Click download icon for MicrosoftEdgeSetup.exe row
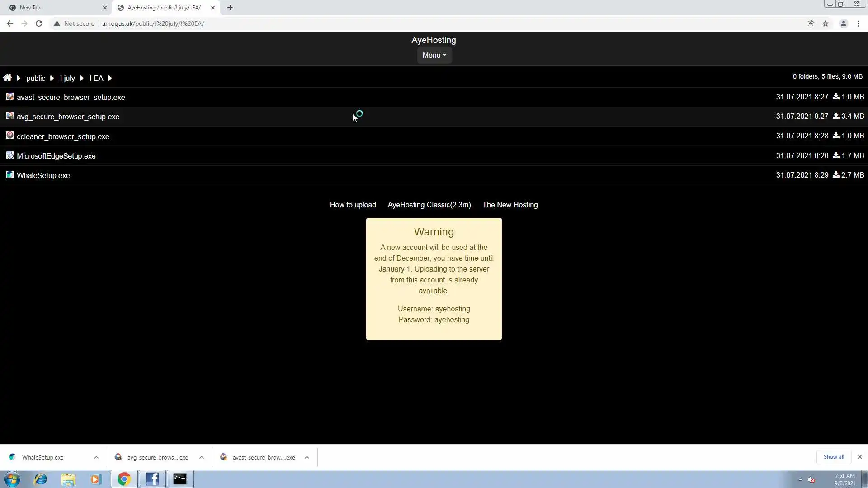This screenshot has width=868, height=488. 836,155
